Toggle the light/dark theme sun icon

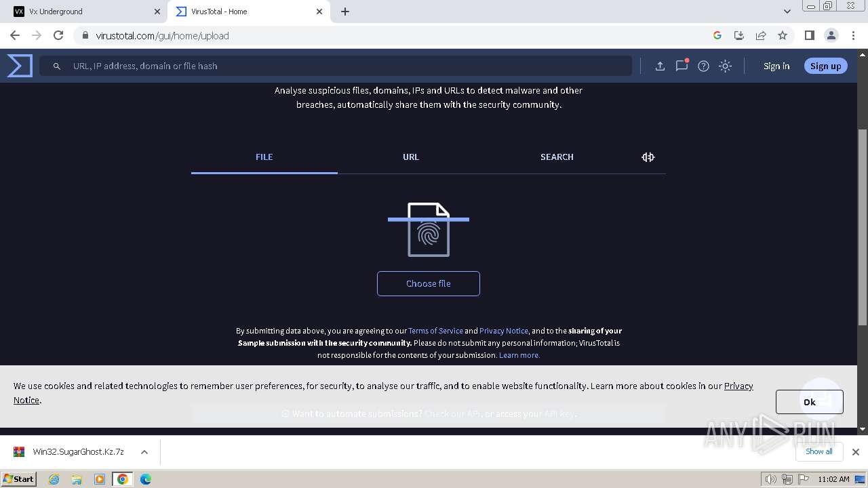coord(725,66)
